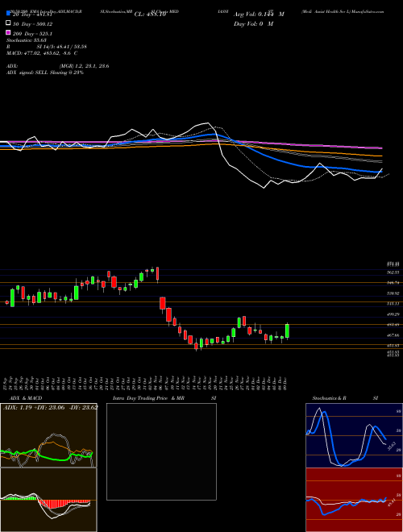
Task: Open the ADX indicator chart panel
Action: (48, 435)
